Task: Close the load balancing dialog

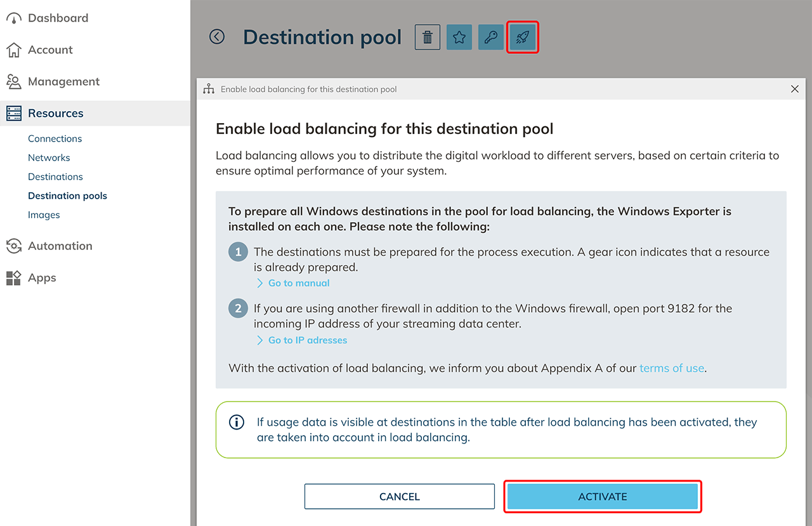Action: [x=795, y=89]
